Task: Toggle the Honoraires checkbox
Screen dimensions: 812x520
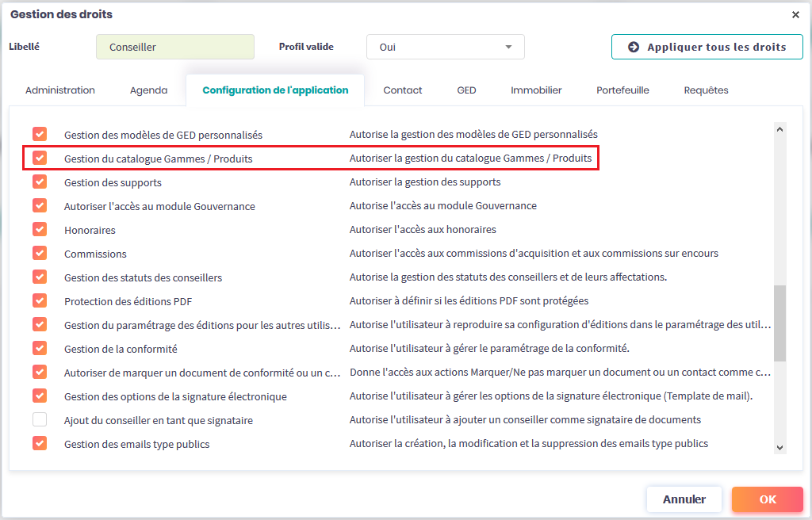Action: pyautogui.click(x=40, y=229)
